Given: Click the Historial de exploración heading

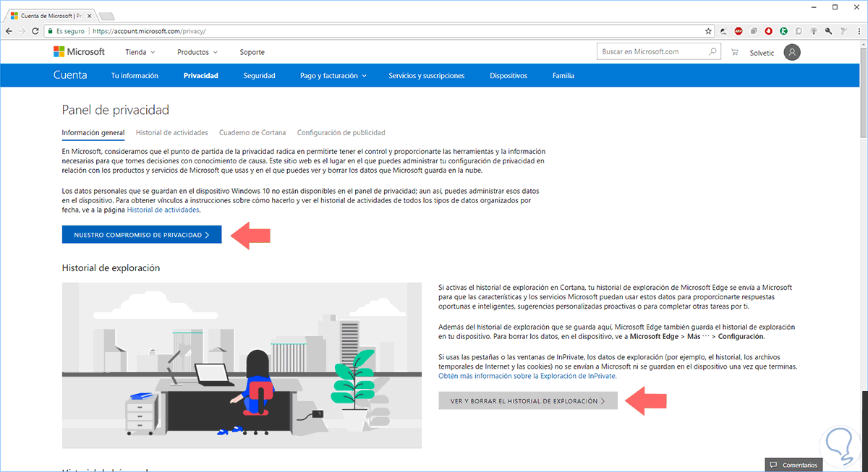Looking at the screenshot, I should (x=111, y=267).
